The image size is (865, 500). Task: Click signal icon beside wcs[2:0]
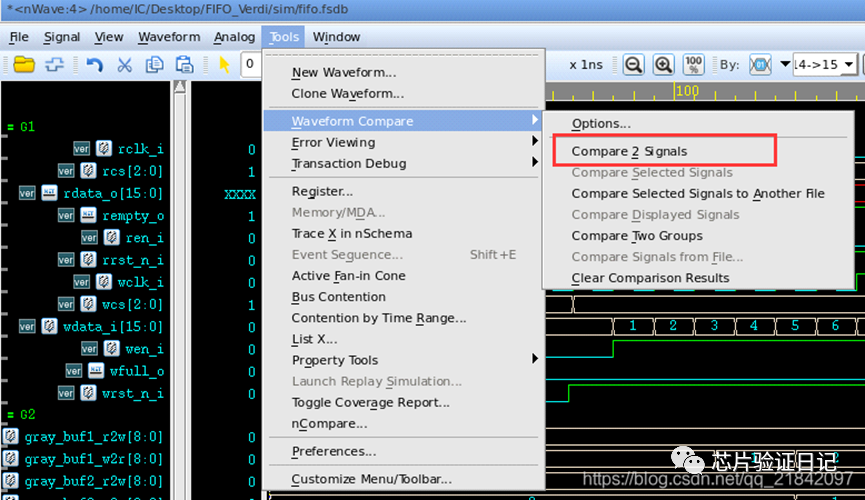[88, 304]
